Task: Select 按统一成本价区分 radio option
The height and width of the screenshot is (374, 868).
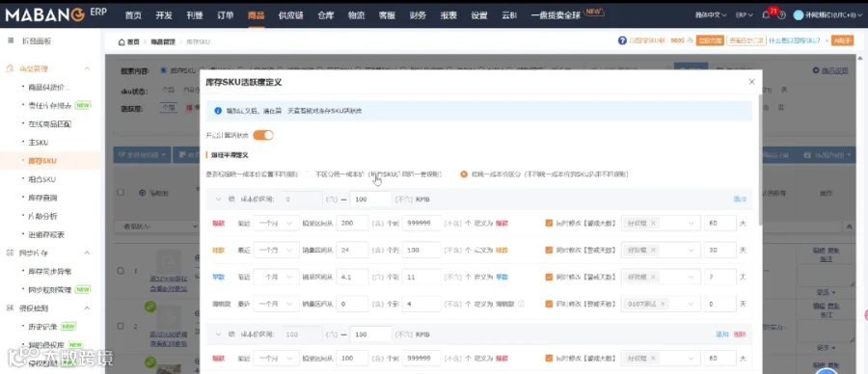Action: click(x=464, y=174)
